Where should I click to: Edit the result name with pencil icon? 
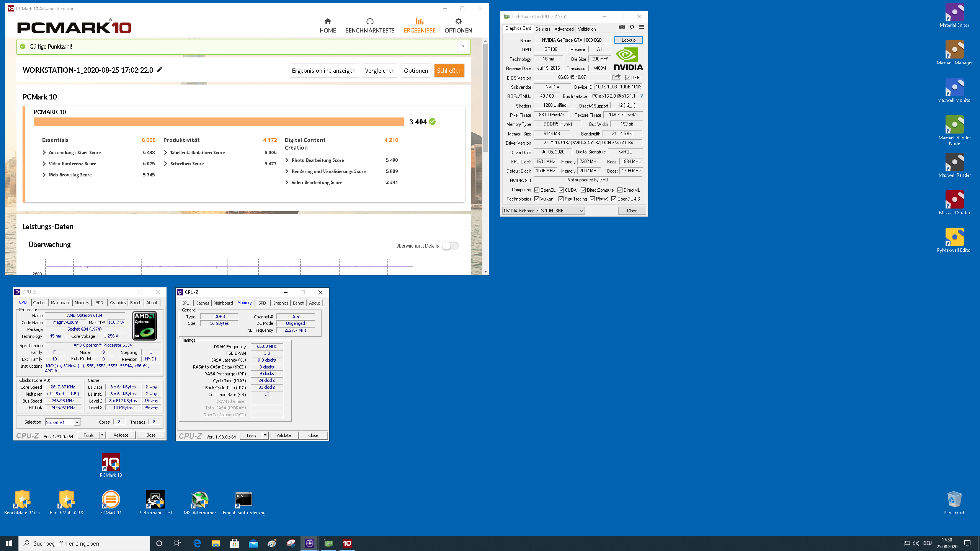click(x=160, y=70)
